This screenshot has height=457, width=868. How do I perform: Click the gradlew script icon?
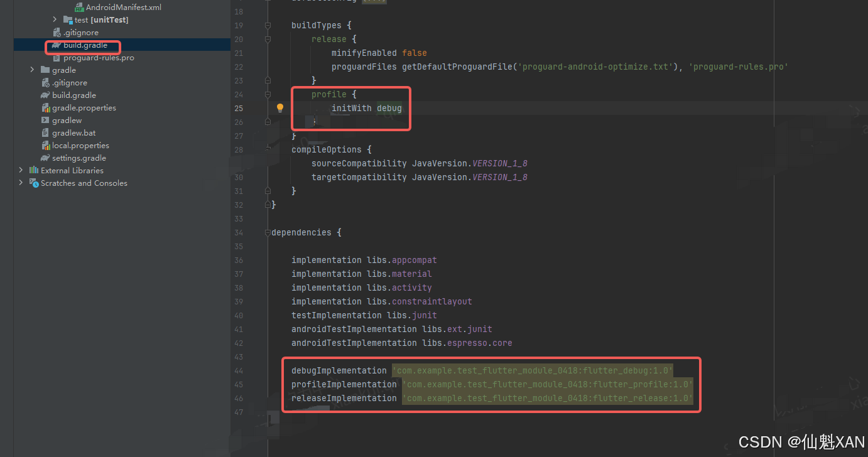(x=46, y=120)
